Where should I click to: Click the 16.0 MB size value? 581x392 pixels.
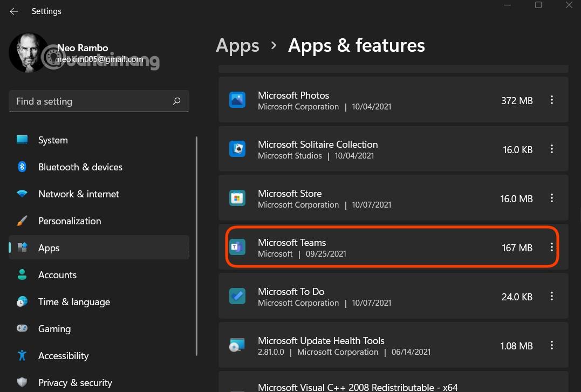(x=516, y=198)
